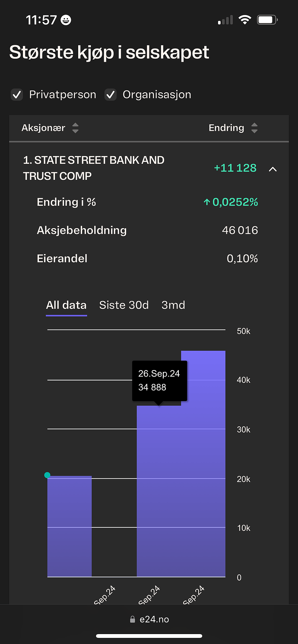Image resolution: width=298 pixels, height=644 pixels.
Task: Tap the Wi-Fi status icon
Action: click(x=245, y=20)
